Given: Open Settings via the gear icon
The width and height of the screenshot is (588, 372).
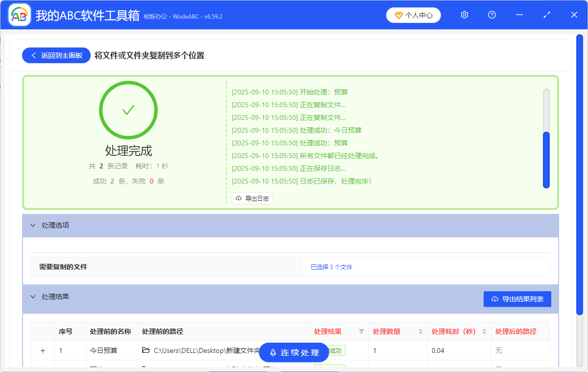Looking at the screenshot, I should click(464, 15).
